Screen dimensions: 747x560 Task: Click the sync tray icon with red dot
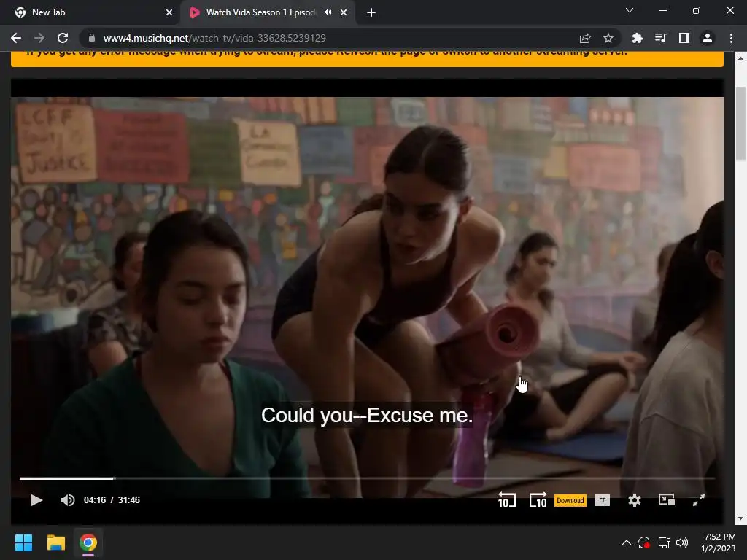click(644, 542)
